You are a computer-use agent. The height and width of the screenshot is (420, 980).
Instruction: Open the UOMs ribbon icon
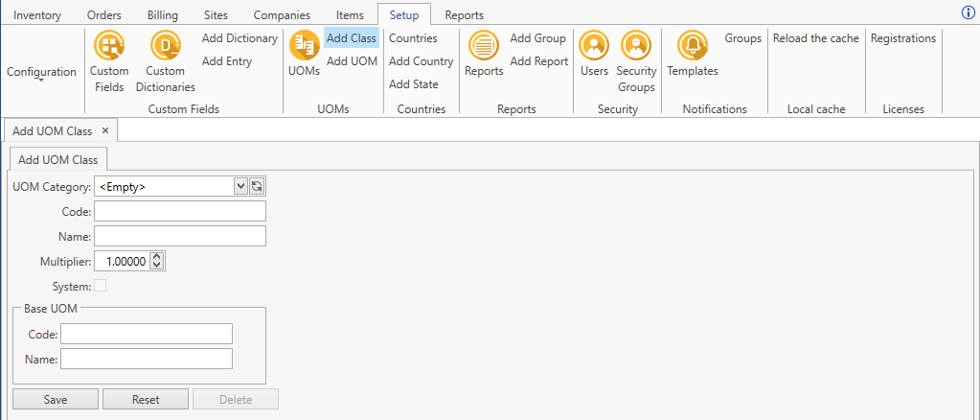pos(305,55)
